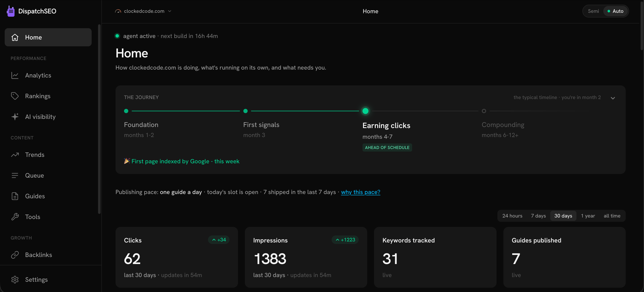This screenshot has width=644, height=292.
Task: Click the Rankings tag icon
Action: click(x=15, y=96)
